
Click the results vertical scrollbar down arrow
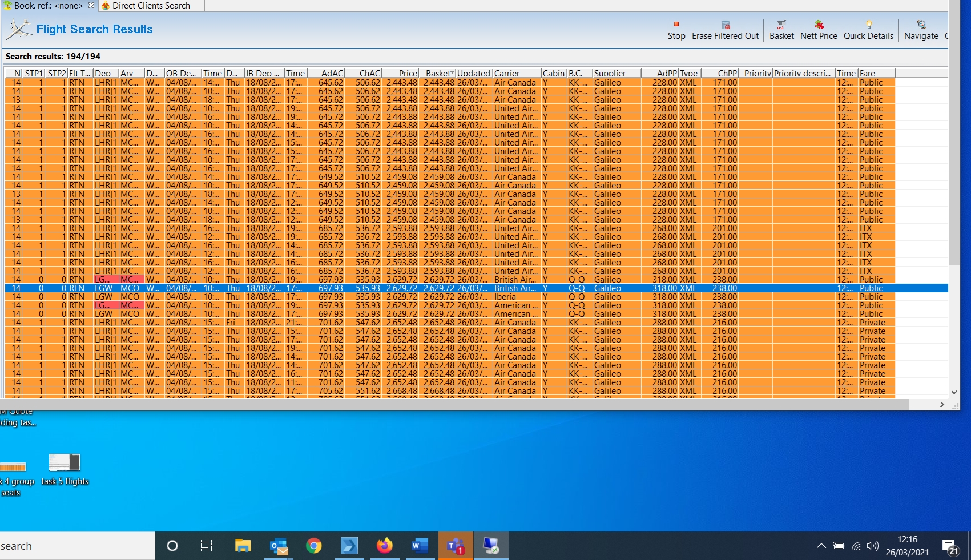coord(954,392)
